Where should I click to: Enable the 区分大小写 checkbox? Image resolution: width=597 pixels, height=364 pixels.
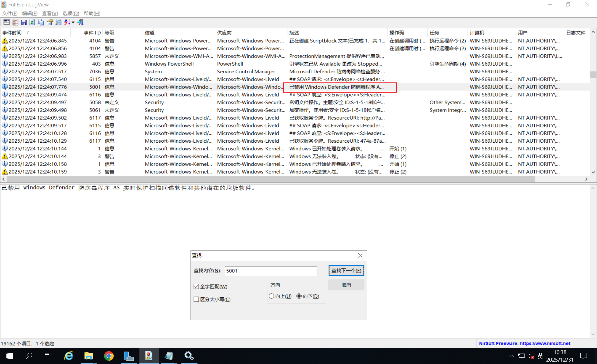[x=196, y=299]
